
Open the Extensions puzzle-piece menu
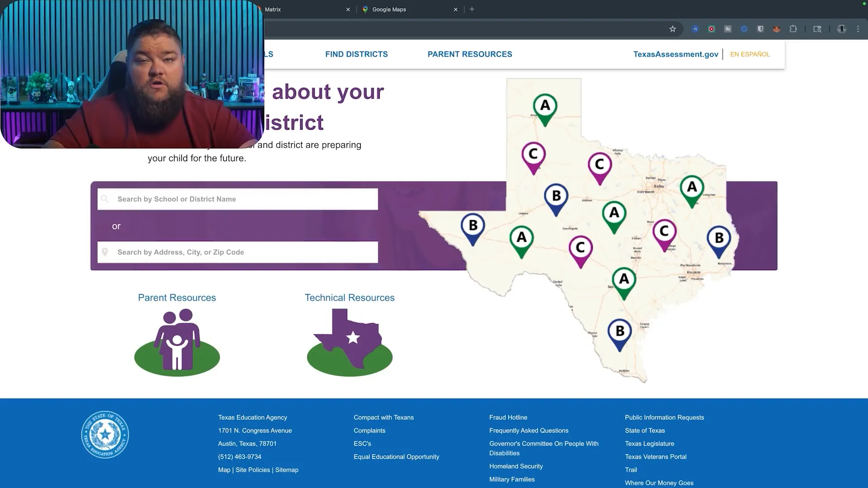pos(793,29)
